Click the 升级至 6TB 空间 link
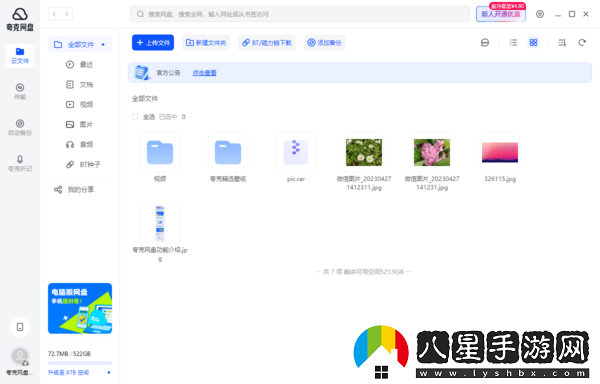The width and height of the screenshot is (600, 384). coord(69,372)
